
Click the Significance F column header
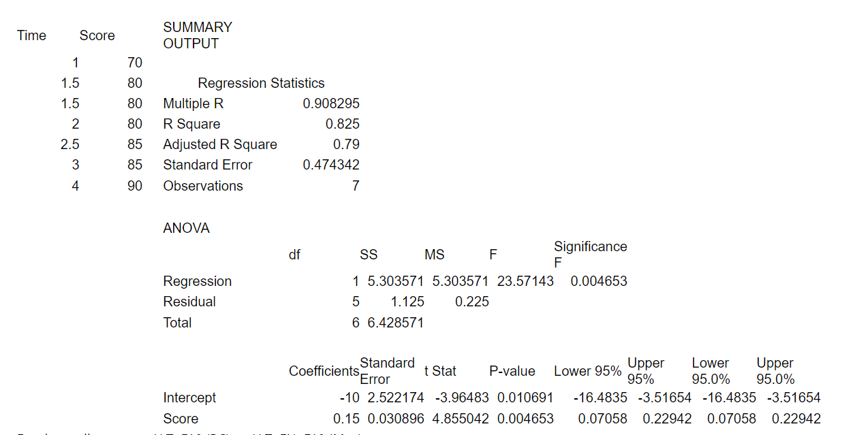[590, 254]
